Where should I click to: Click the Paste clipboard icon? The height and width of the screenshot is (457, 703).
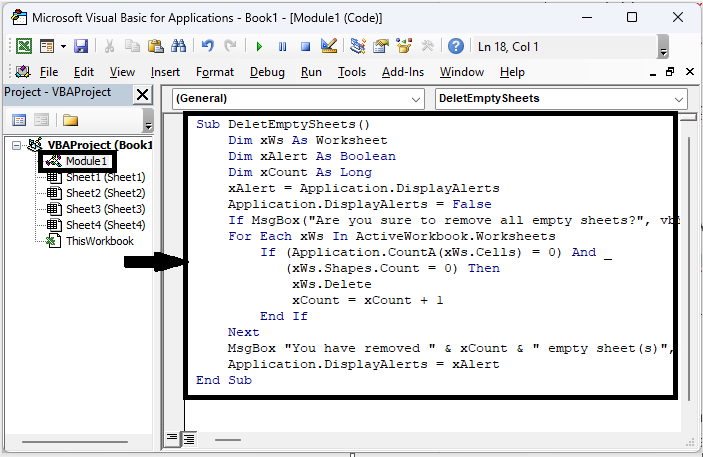(x=156, y=46)
